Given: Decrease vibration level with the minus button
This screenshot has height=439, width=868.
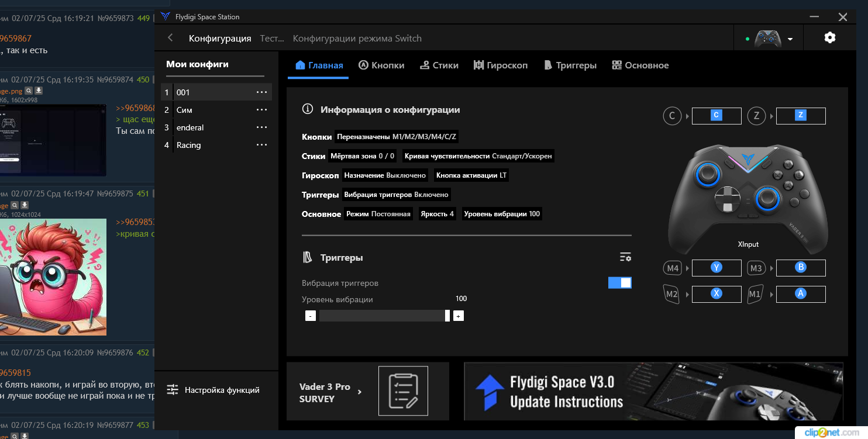Looking at the screenshot, I should [311, 316].
